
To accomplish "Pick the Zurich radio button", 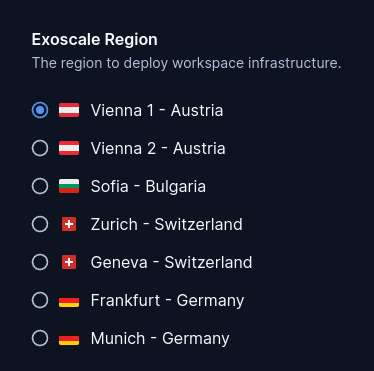I will (x=40, y=224).
